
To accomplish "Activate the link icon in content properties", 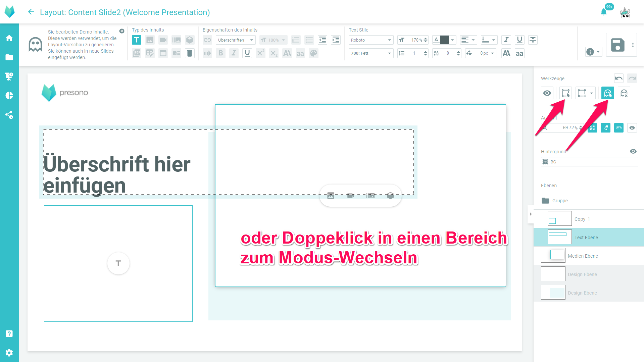I will coord(207,40).
